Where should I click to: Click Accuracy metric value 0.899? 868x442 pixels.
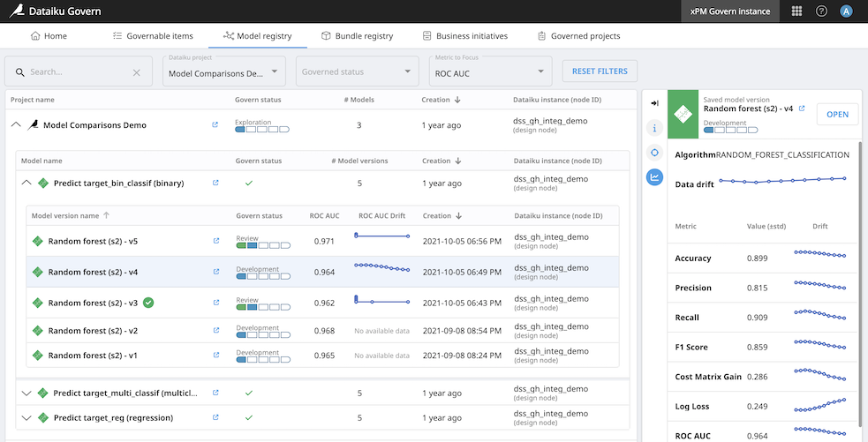tap(758, 258)
